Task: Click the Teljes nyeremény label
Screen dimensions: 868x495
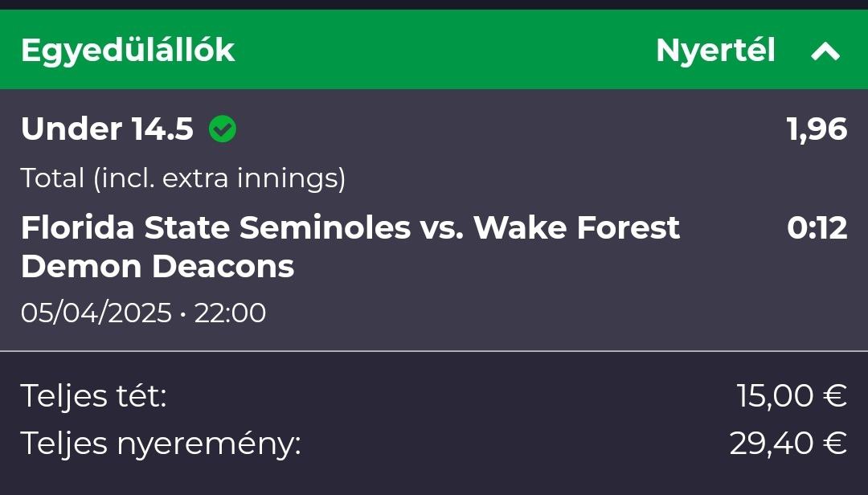Action: click(161, 444)
